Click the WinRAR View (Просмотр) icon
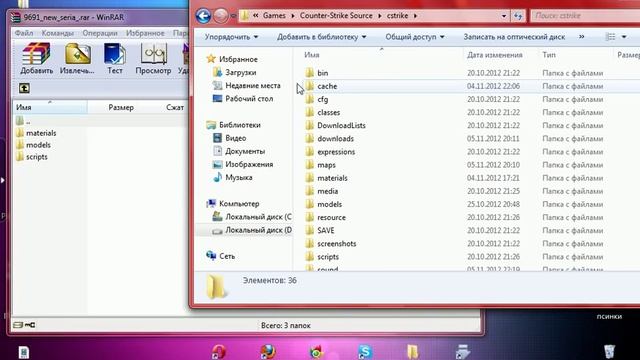The height and width of the screenshot is (360, 640). point(153,59)
